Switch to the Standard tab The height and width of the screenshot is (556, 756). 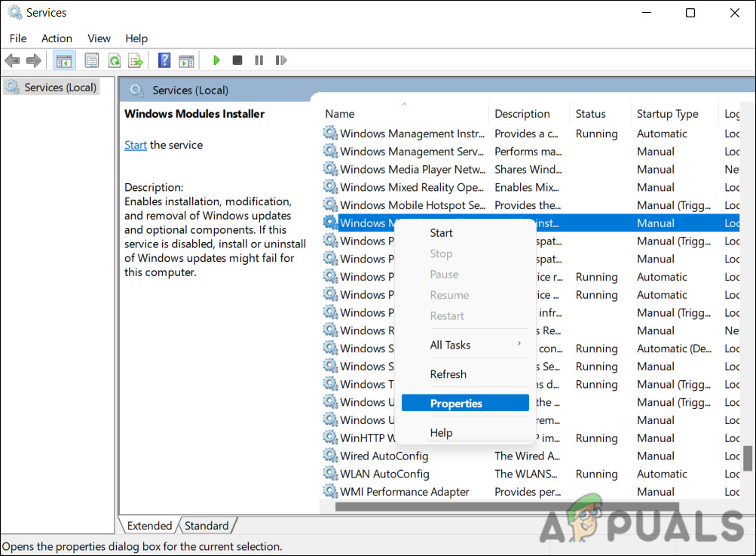coord(207,526)
